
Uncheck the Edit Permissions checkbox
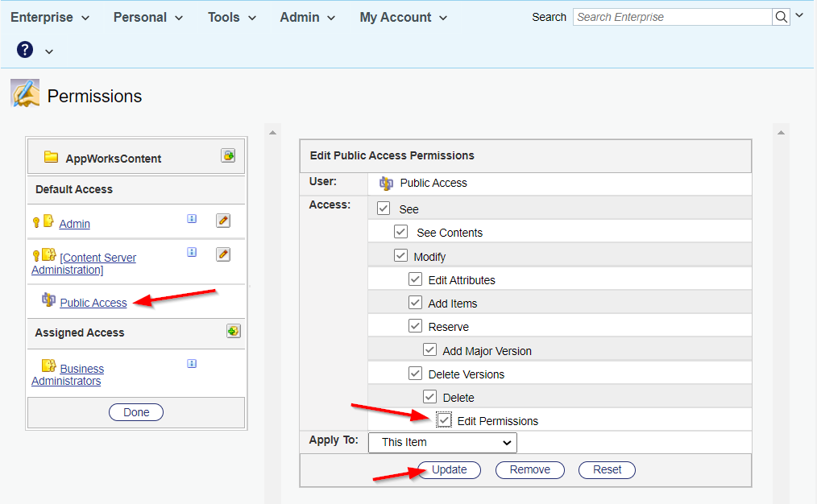[444, 420]
